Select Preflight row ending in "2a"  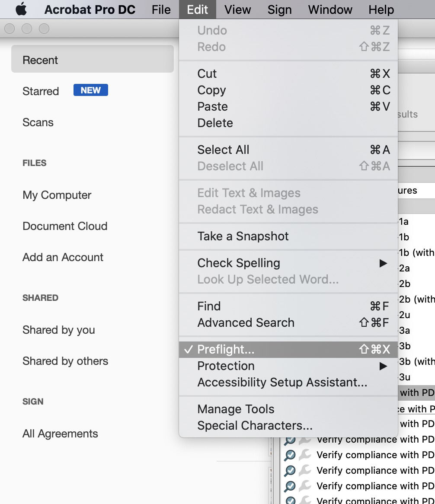416,268
